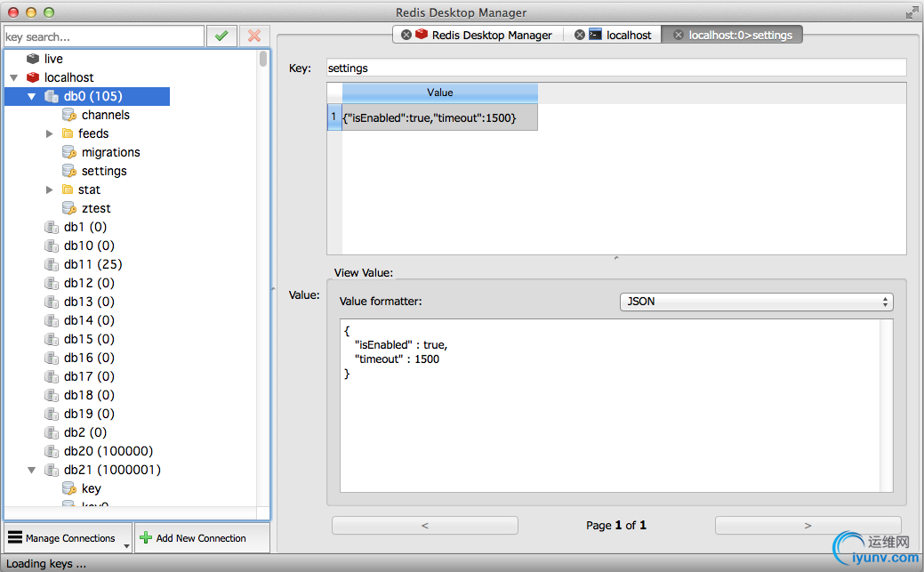Select db12 (0) in the tree

point(89,283)
